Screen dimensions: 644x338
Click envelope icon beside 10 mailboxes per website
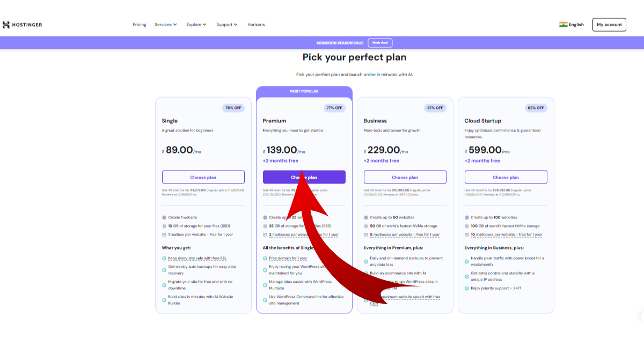pyautogui.click(x=467, y=234)
